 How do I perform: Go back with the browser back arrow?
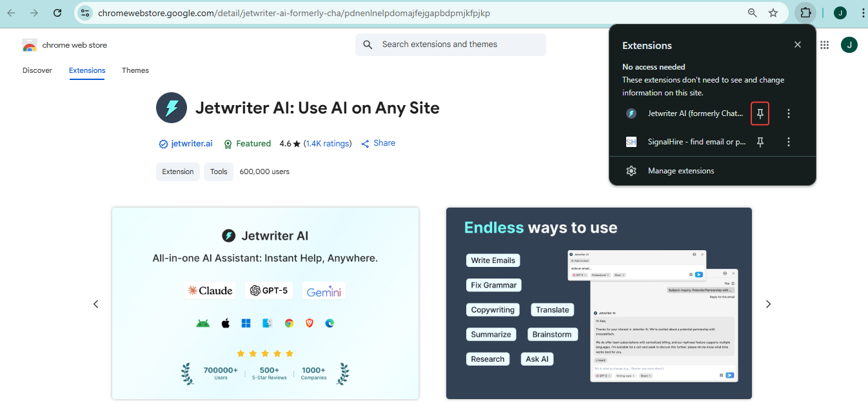click(x=12, y=13)
